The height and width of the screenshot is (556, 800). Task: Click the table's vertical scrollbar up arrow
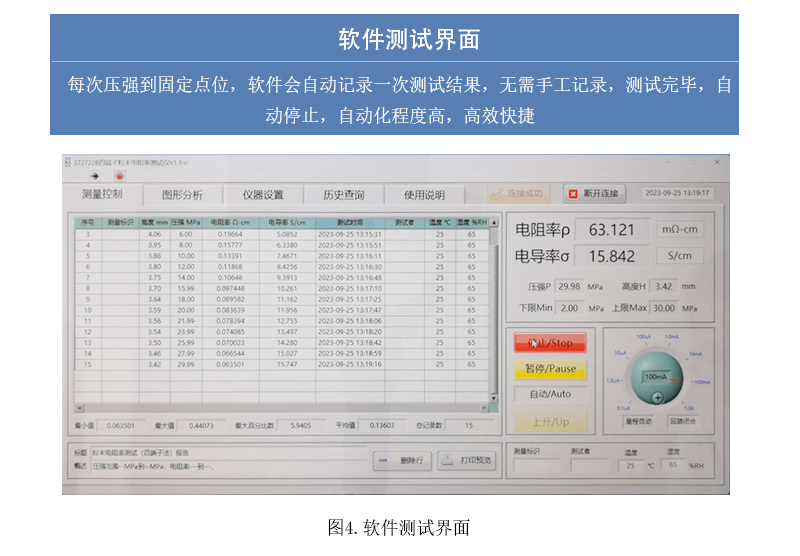pos(495,222)
